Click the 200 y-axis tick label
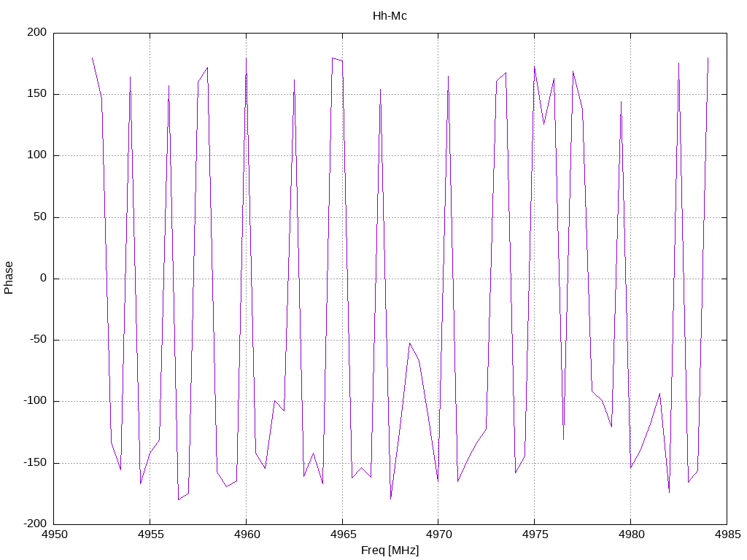 [x=37, y=32]
